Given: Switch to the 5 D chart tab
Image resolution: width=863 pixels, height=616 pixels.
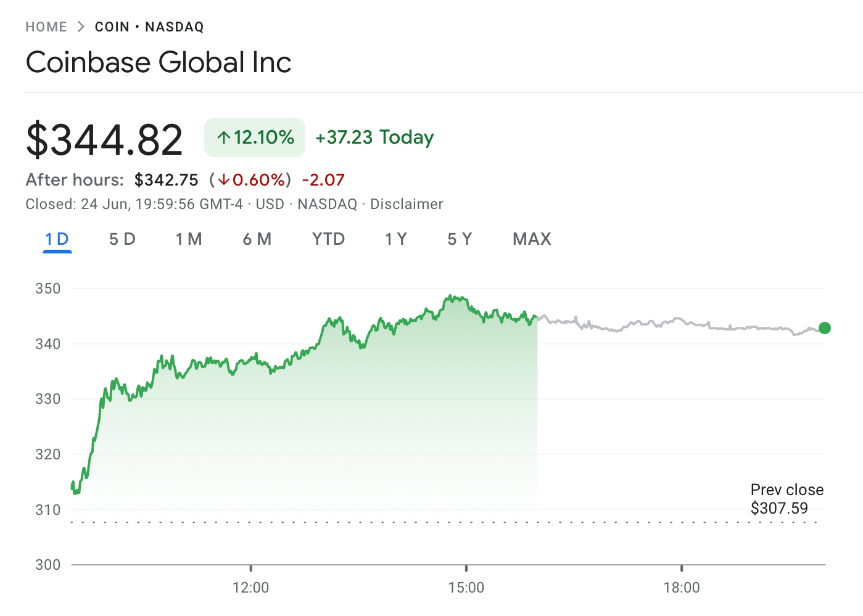Looking at the screenshot, I should click(122, 239).
